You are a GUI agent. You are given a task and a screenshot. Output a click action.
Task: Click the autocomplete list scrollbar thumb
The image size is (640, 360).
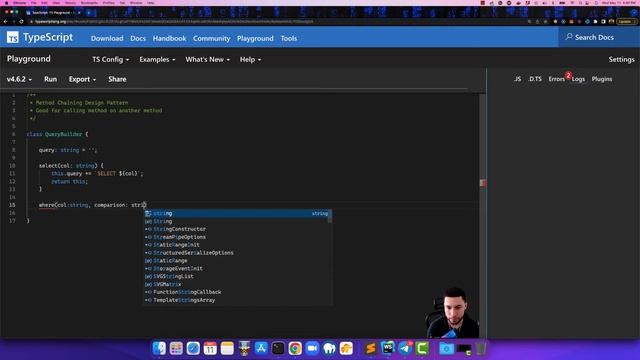330,216
